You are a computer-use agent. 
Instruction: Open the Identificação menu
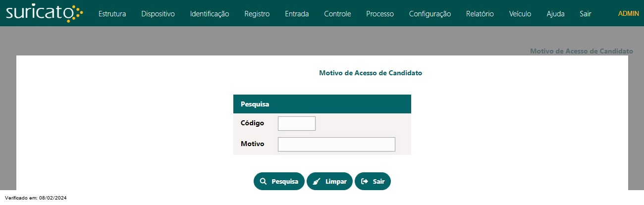point(210,14)
